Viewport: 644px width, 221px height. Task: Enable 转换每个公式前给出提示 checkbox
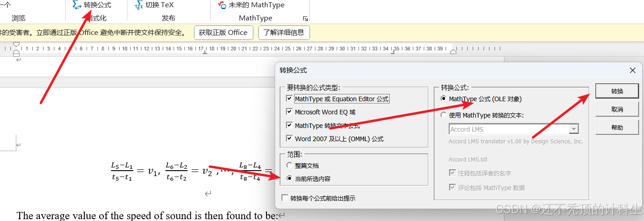click(x=285, y=198)
